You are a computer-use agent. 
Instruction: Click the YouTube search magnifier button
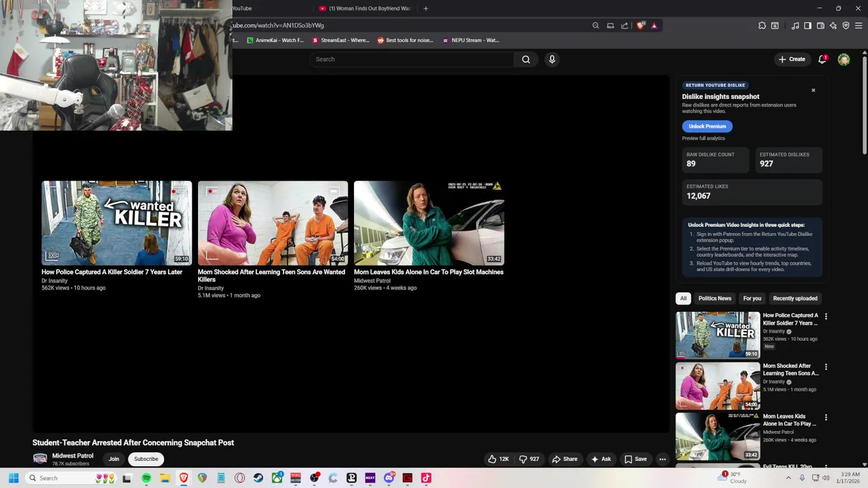(x=526, y=59)
